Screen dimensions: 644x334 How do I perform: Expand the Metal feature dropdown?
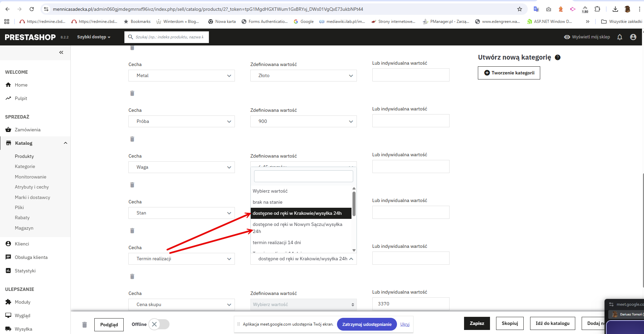182,75
